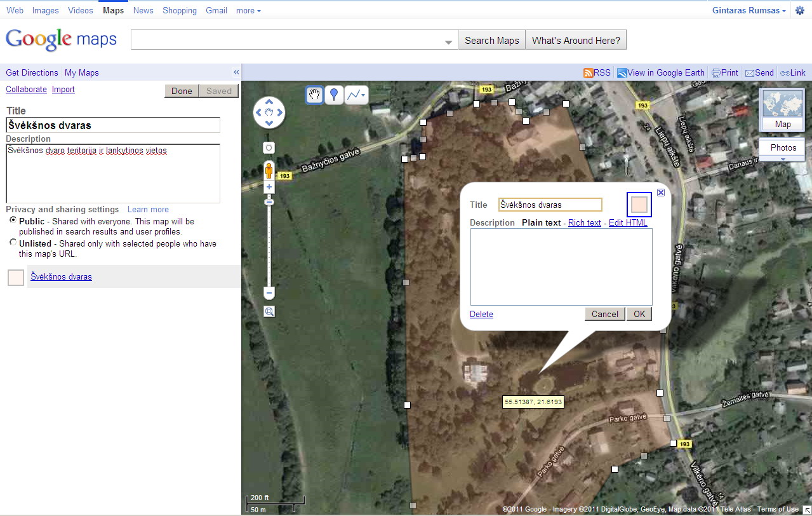Click the Done button
812x516 pixels.
(x=182, y=91)
